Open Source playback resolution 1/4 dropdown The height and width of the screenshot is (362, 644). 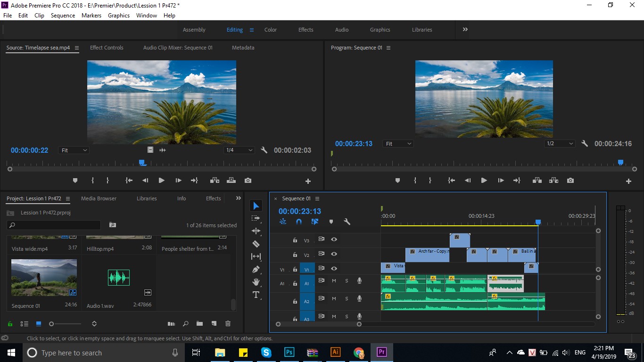click(x=239, y=150)
